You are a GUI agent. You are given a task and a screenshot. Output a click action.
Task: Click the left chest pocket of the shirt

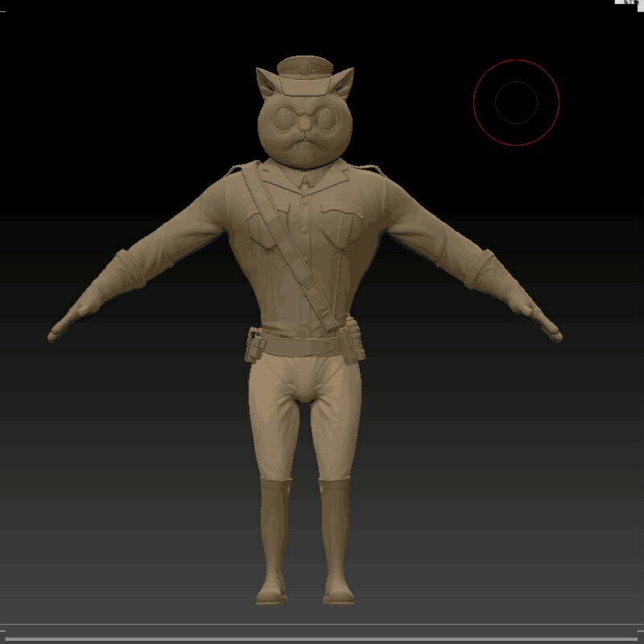point(267,227)
